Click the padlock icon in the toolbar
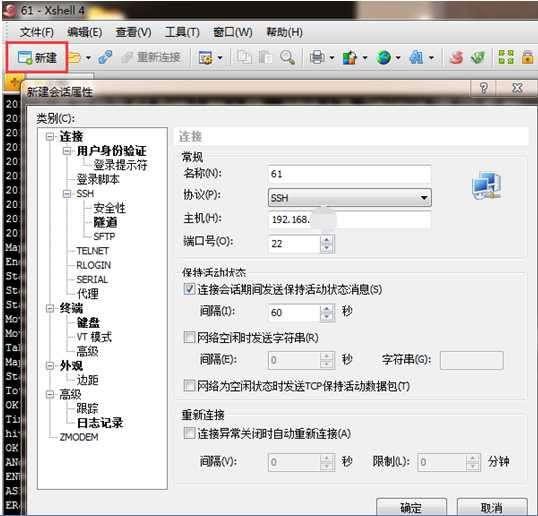 click(527, 57)
